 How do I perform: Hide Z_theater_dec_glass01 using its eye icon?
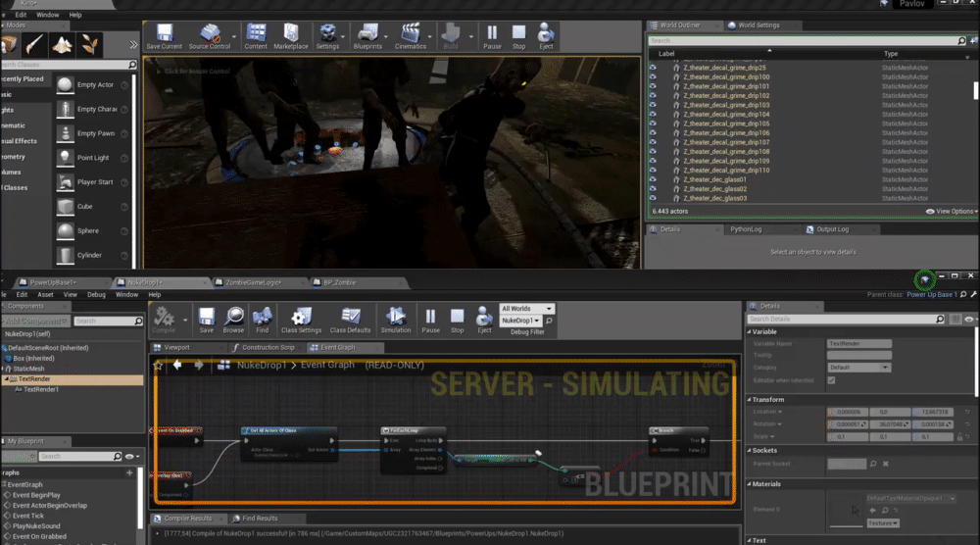pyautogui.click(x=654, y=179)
